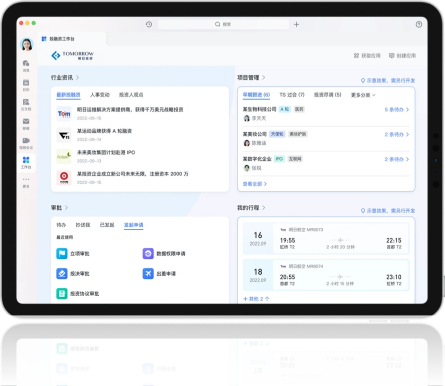This screenshot has width=445, height=386.
Task: Open the 5 条待办 link
Action: [397, 110]
